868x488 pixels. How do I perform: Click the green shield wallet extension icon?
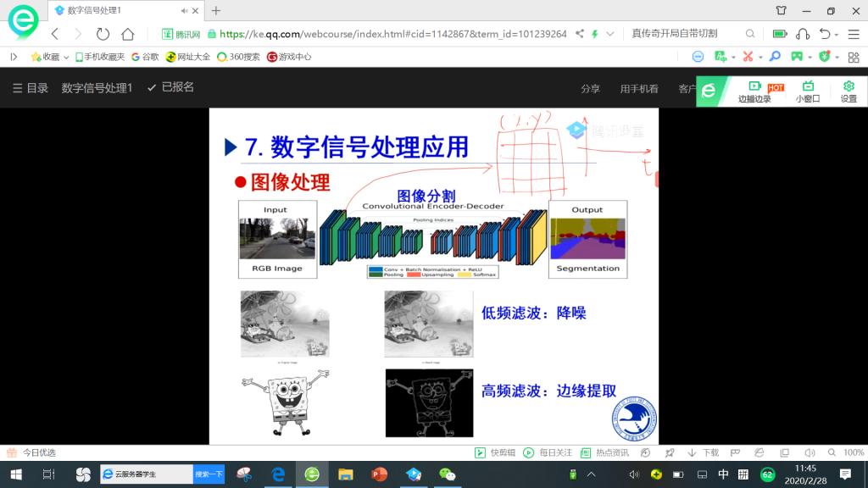click(x=824, y=57)
